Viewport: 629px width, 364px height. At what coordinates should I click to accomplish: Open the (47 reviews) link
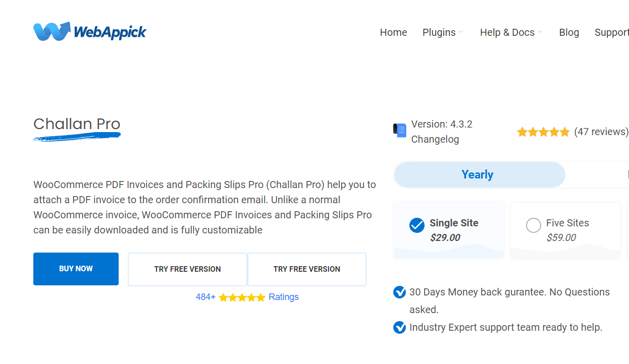[x=601, y=132]
